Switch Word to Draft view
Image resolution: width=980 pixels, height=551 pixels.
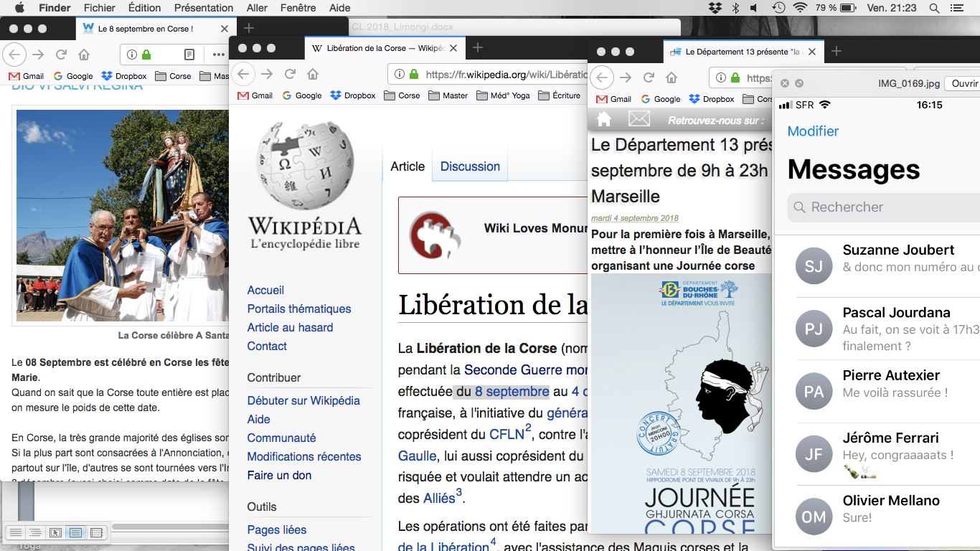tap(14, 532)
